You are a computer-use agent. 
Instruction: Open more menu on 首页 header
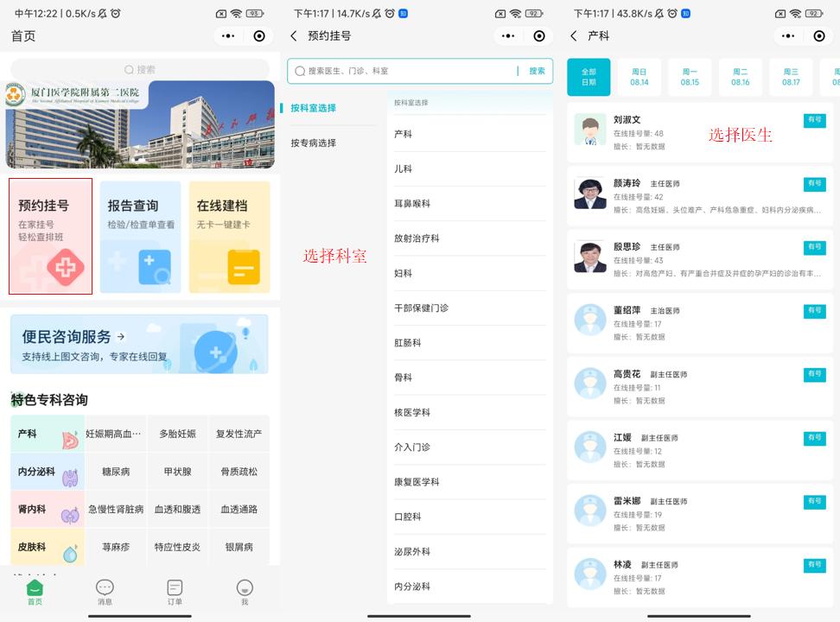[x=228, y=36]
